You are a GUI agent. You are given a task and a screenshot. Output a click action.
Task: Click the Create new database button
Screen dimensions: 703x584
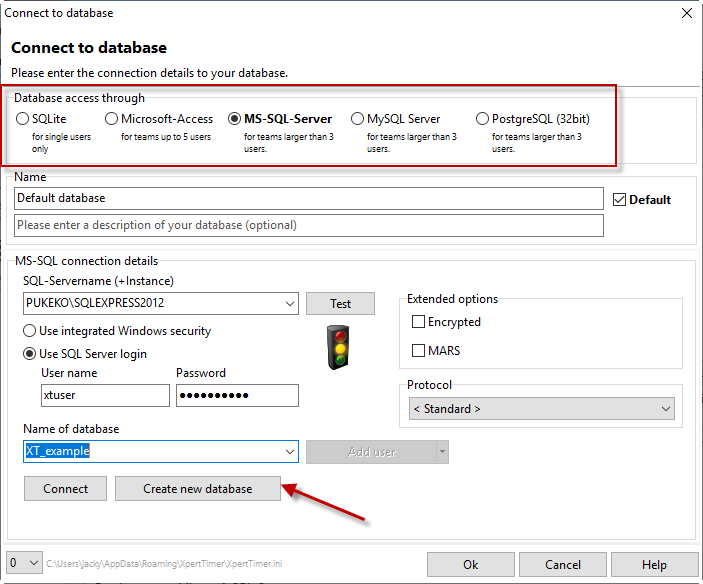pyautogui.click(x=197, y=489)
